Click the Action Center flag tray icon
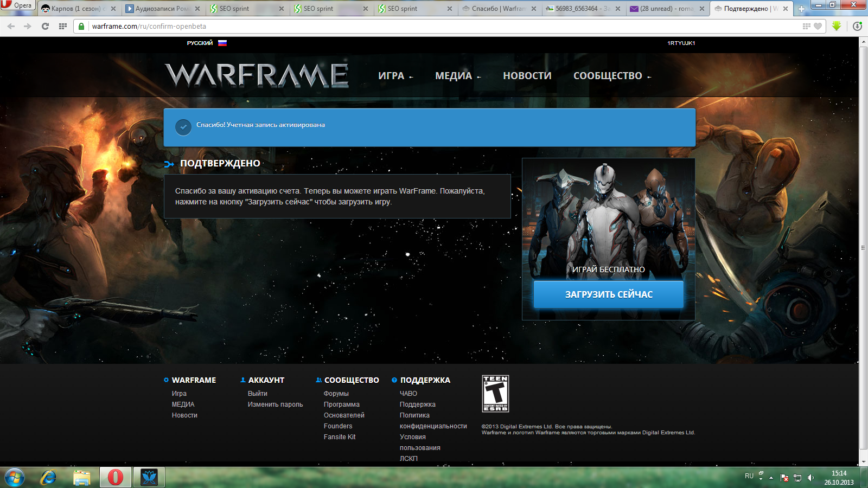 784,478
